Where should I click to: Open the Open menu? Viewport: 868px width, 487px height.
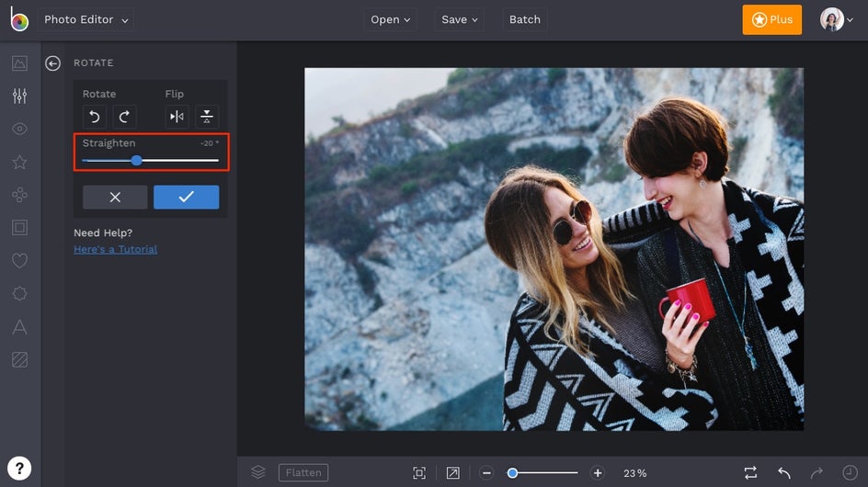tap(390, 20)
